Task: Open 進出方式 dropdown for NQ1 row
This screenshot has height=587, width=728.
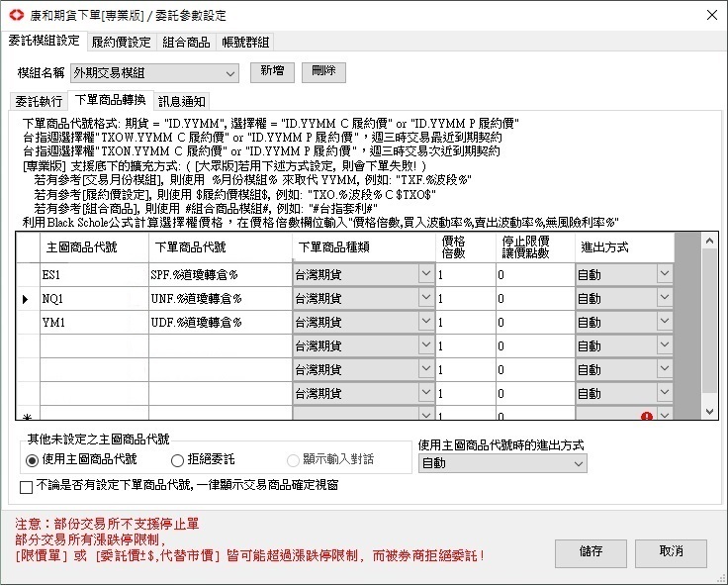Action: click(624, 298)
